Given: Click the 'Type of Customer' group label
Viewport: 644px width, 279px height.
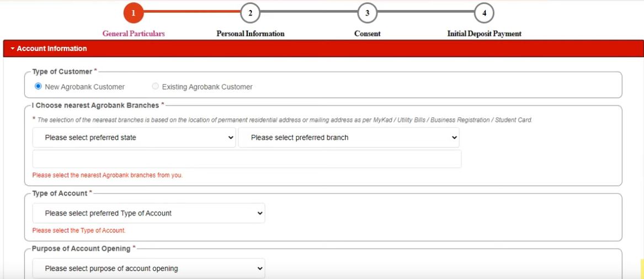Looking at the screenshot, I should [62, 71].
